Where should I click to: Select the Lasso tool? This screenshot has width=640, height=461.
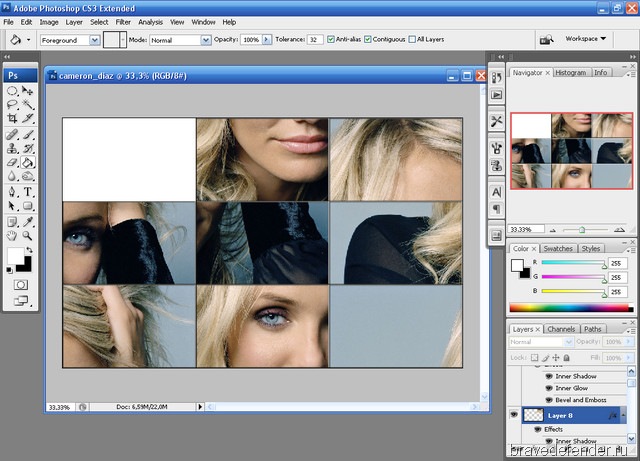(x=12, y=105)
